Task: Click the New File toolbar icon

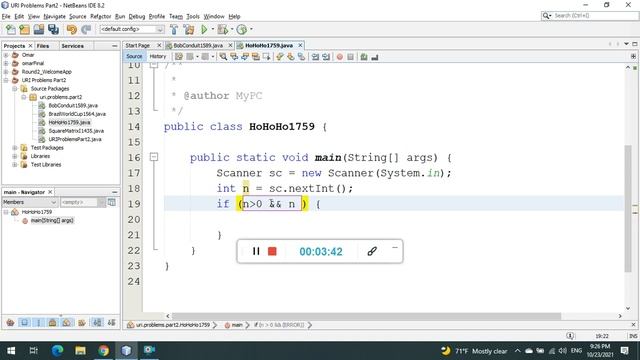Action: click(11, 29)
